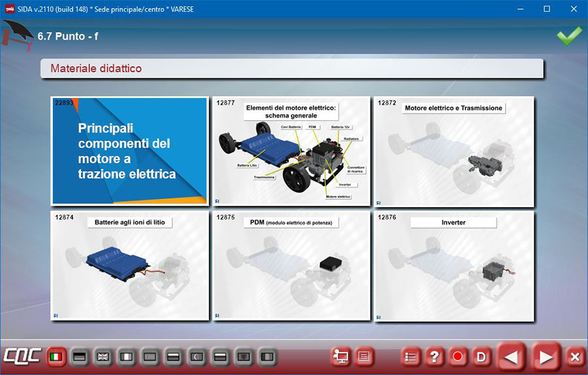Click the D button in bottom toolbar
588x375 pixels.
(481, 357)
